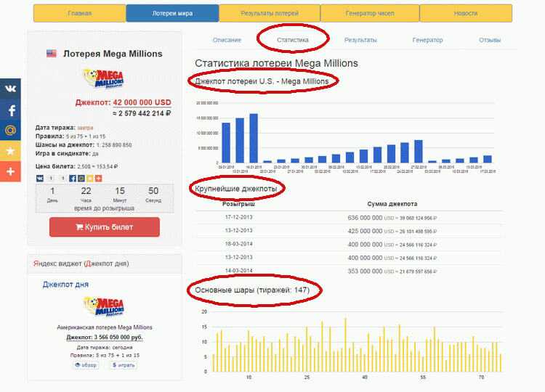
Task: Click small Mail.ru icon under ticket price
Action: 81,178
